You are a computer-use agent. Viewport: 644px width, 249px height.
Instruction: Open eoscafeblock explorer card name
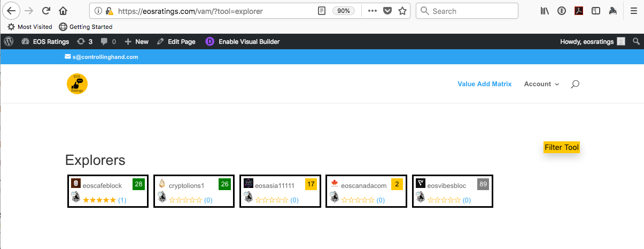point(102,186)
